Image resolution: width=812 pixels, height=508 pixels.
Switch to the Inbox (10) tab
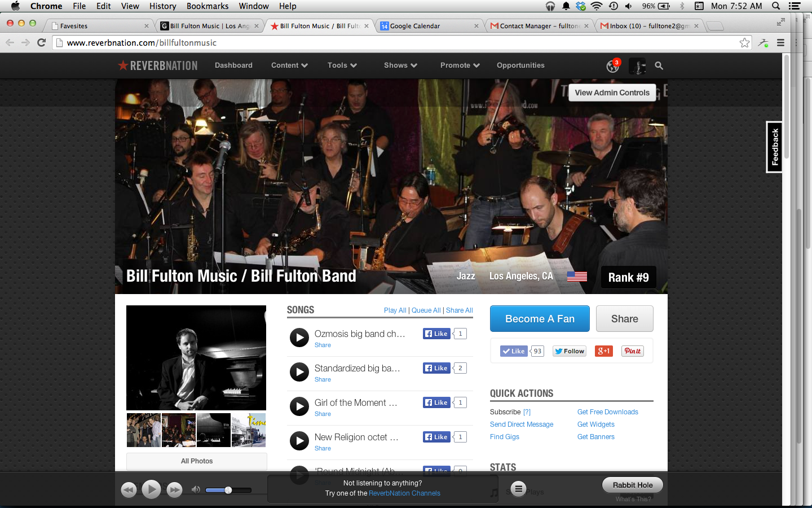click(650, 26)
